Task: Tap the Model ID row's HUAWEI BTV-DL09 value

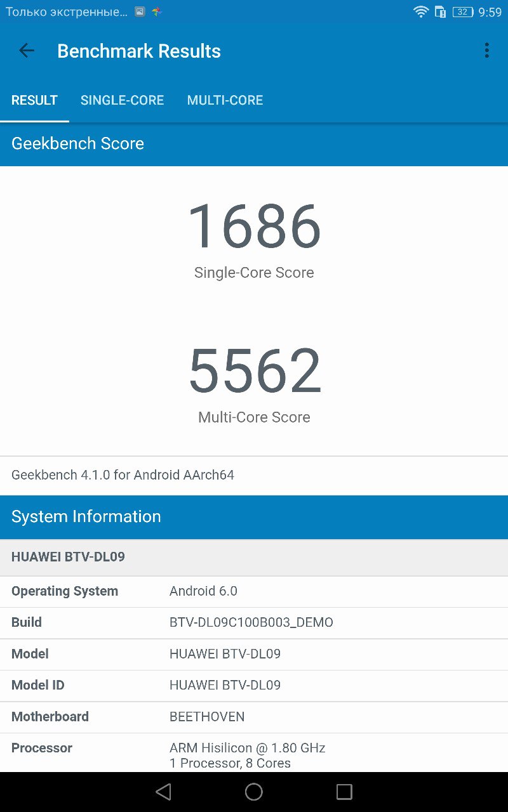Action: 225,685
